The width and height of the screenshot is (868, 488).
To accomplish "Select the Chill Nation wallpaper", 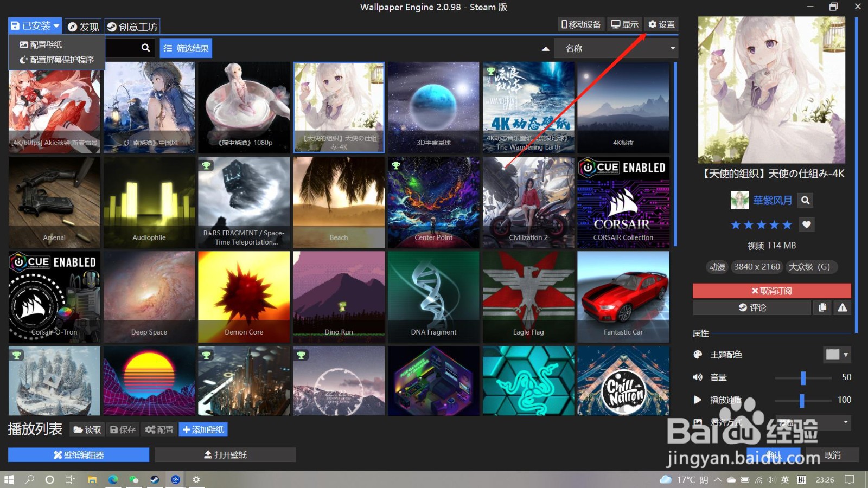I will coord(623,381).
